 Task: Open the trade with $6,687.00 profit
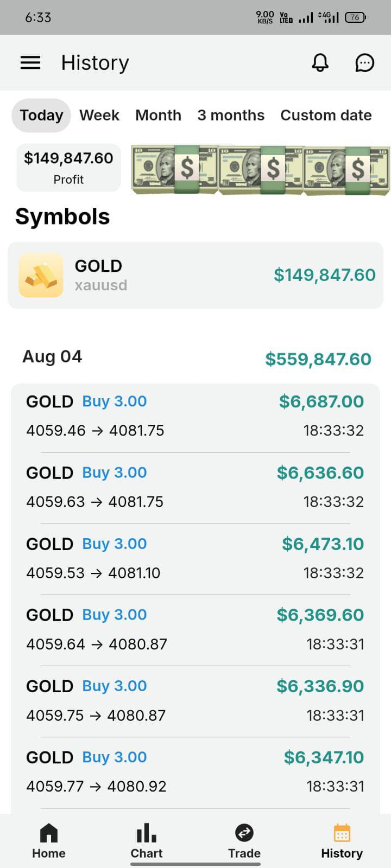tap(195, 416)
